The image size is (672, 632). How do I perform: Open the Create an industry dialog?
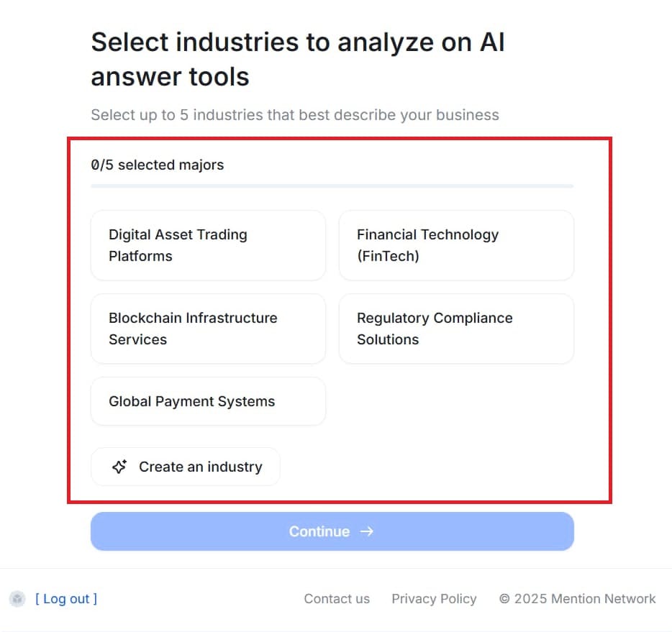click(x=185, y=466)
